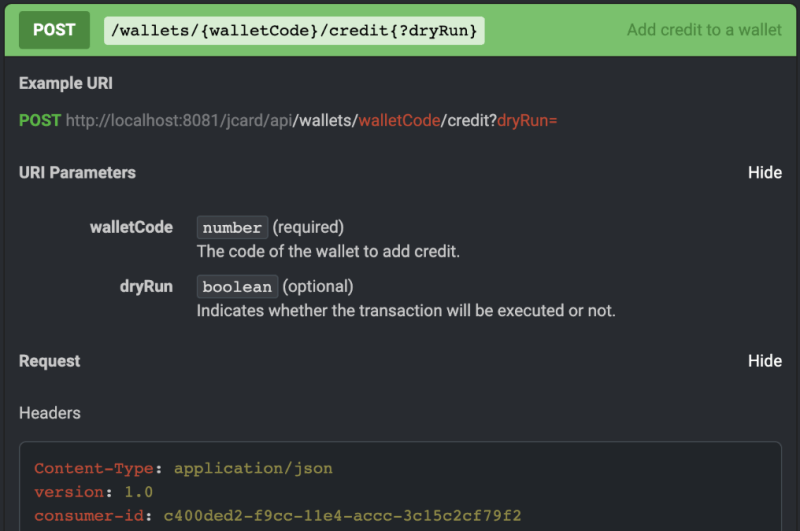Click the Content-Type header key
The height and width of the screenshot is (531, 800).
(x=94, y=468)
